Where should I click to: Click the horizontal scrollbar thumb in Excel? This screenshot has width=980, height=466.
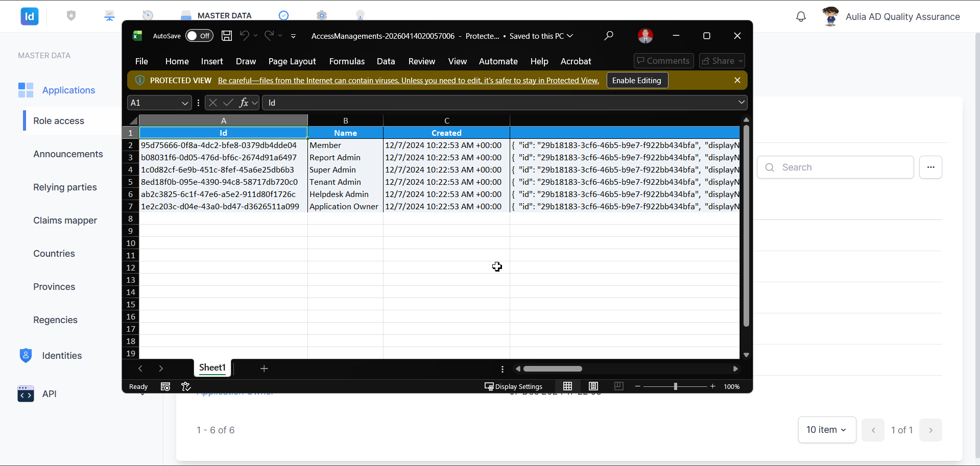(x=553, y=369)
